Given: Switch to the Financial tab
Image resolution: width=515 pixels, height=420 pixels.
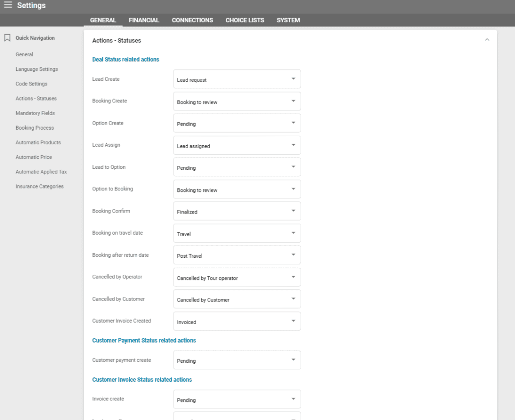Looking at the screenshot, I should 144,20.
